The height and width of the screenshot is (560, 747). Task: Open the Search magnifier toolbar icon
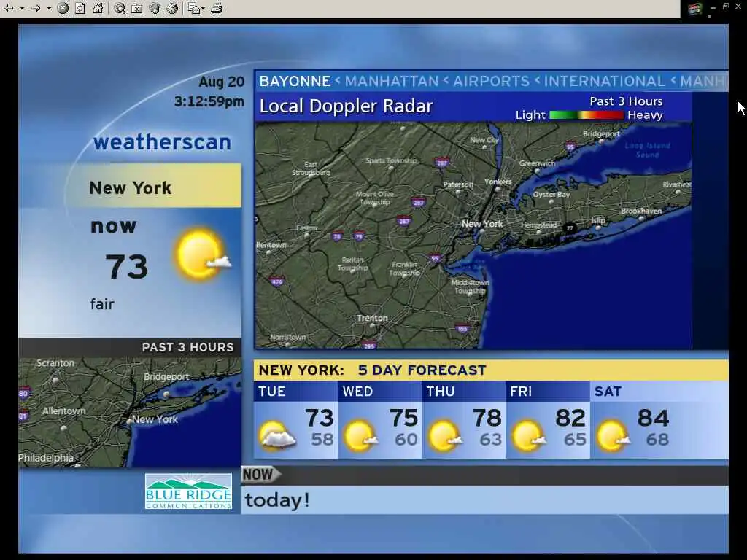pyautogui.click(x=120, y=8)
